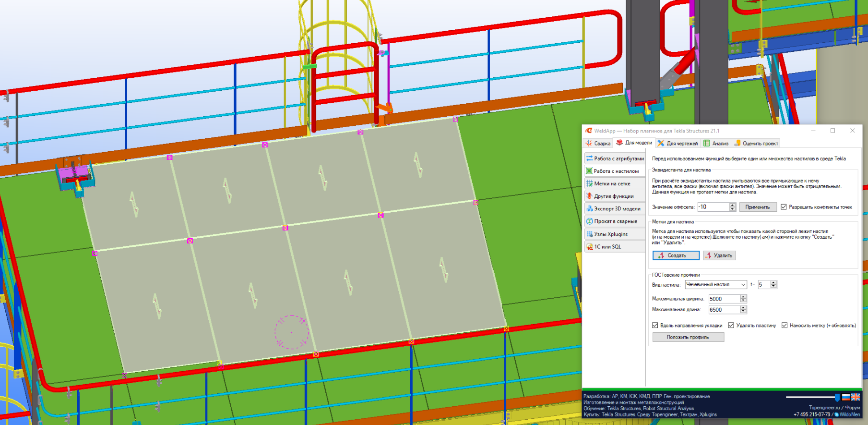Click the Применить button
Image resolution: width=868 pixels, height=425 pixels.
[x=758, y=207]
